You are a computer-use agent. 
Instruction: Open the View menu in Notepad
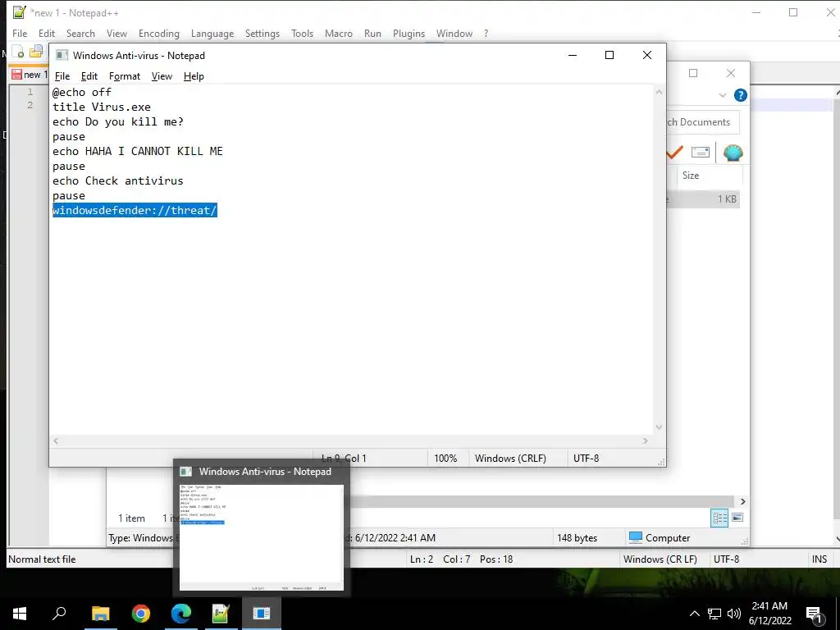162,76
